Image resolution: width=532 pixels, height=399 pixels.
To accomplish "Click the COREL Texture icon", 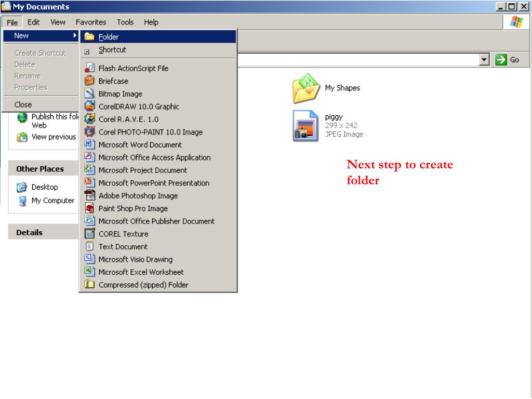I will [89, 233].
